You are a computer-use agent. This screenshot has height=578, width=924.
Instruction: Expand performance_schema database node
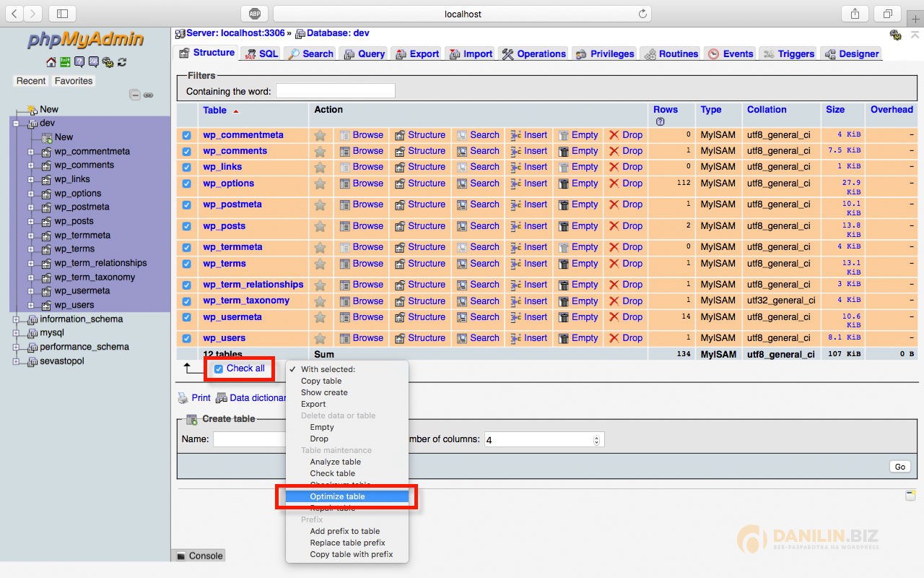[x=16, y=347]
